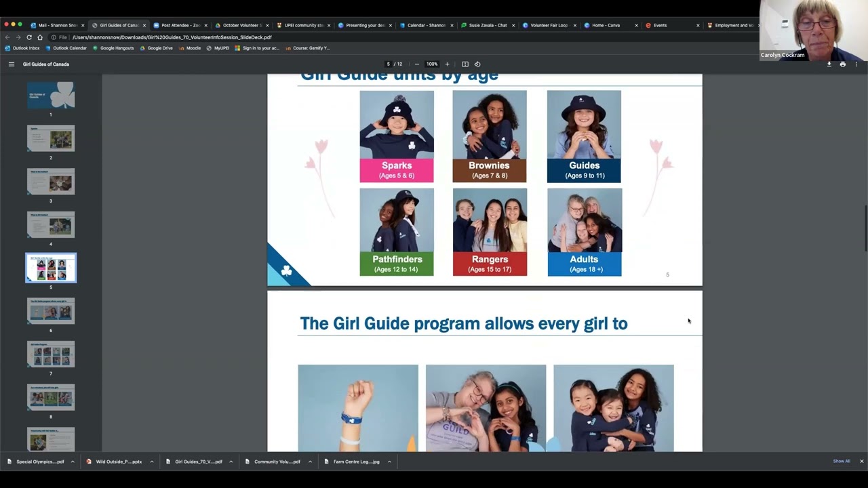This screenshot has width=868, height=488.
Task: Expand options for Girl Guides_70_V pdf download
Action: click(231, 462)
